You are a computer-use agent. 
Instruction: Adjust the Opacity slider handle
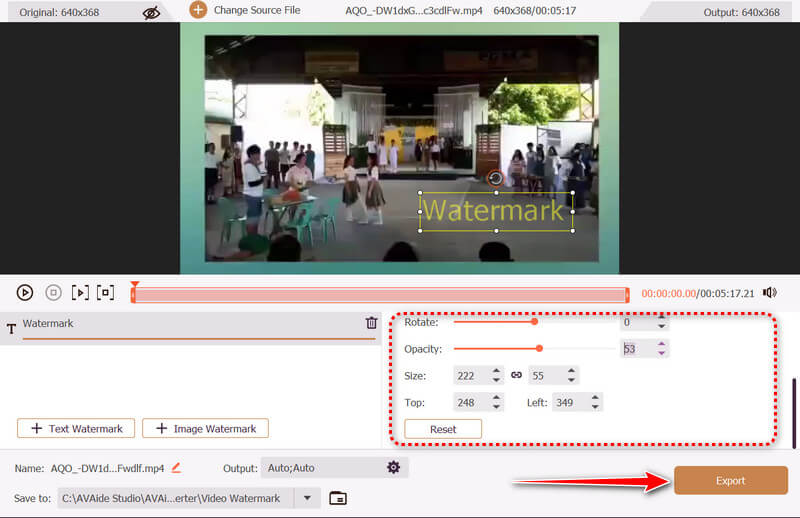pyautogui.click(x=539, y=349)
